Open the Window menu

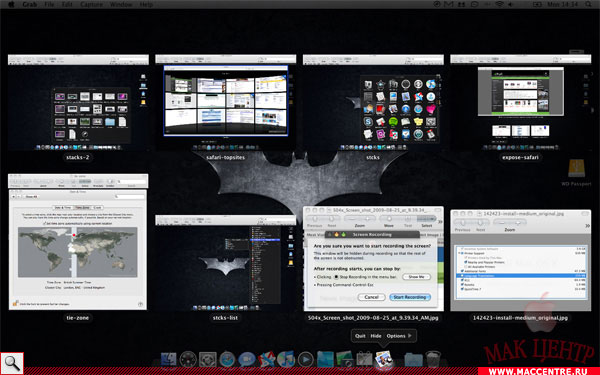pos(121,4)
